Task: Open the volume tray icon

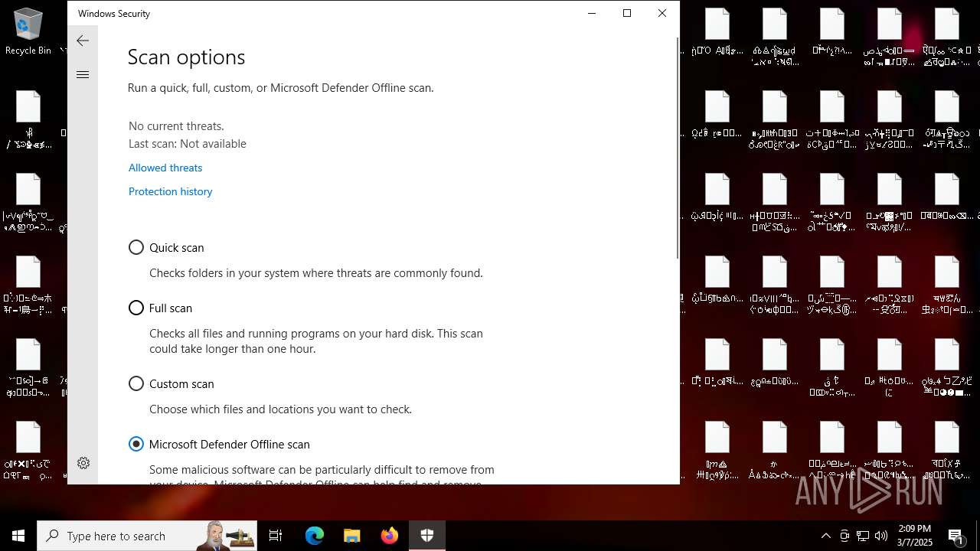Action: (x=881, y=536)
